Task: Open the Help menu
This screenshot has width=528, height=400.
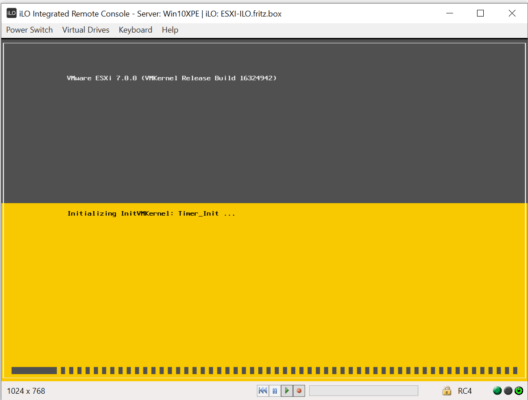Action: (170, 30)
